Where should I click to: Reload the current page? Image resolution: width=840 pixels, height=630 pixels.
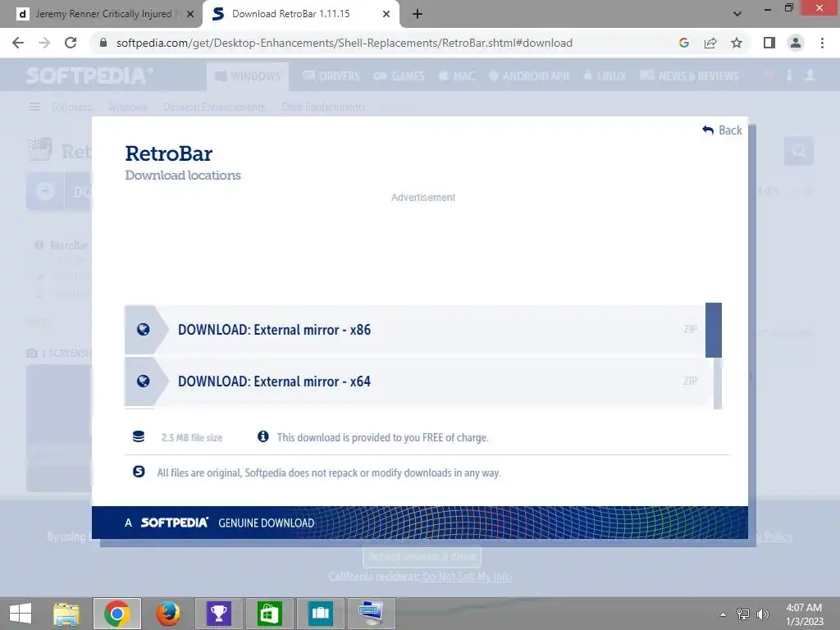[x=71, y=43]
